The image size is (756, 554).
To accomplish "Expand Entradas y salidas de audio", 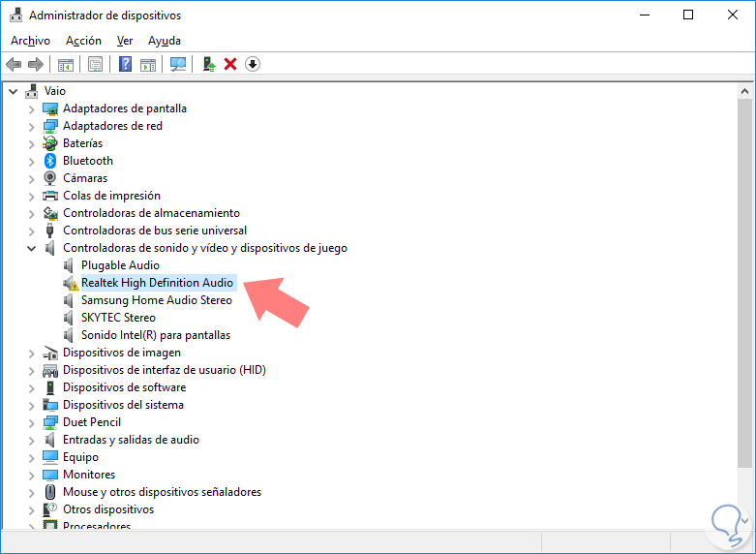I will tap(31, 440).
